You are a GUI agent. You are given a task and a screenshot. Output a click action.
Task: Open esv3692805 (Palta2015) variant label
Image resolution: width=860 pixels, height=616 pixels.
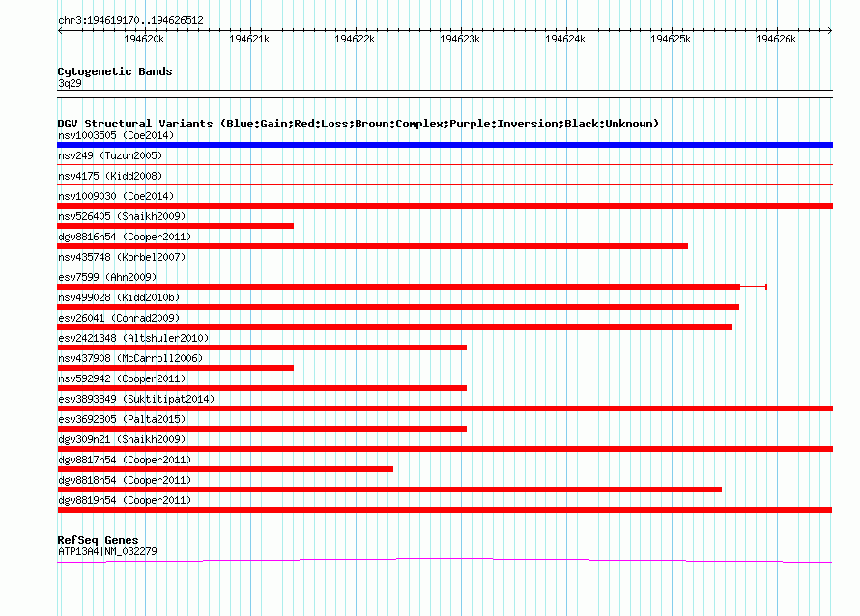coord(122,419)
